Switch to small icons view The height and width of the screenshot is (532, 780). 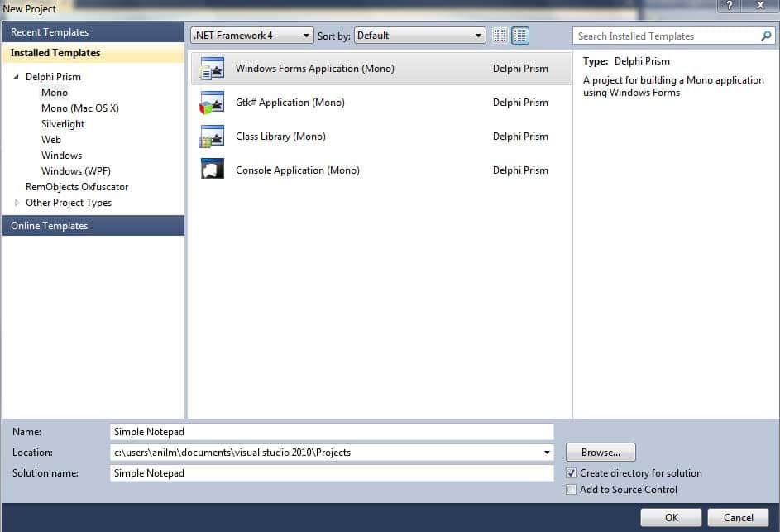(500, 36)
